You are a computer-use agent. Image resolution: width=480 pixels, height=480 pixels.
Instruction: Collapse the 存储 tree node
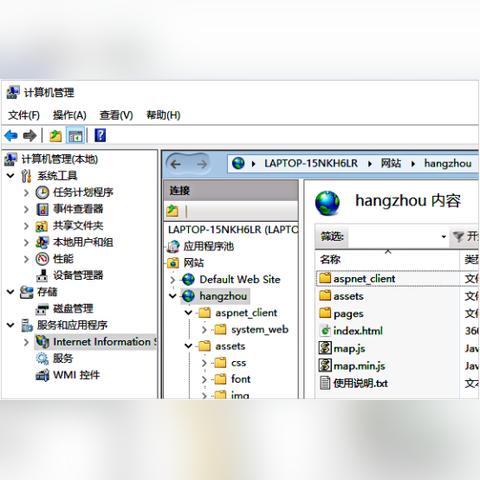(x=10, y=292)
